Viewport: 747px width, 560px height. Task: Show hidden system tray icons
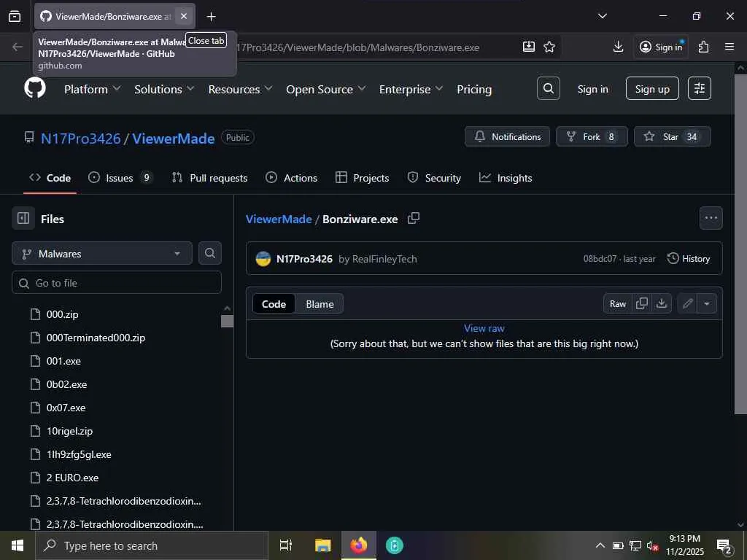[x=600, y=545]
